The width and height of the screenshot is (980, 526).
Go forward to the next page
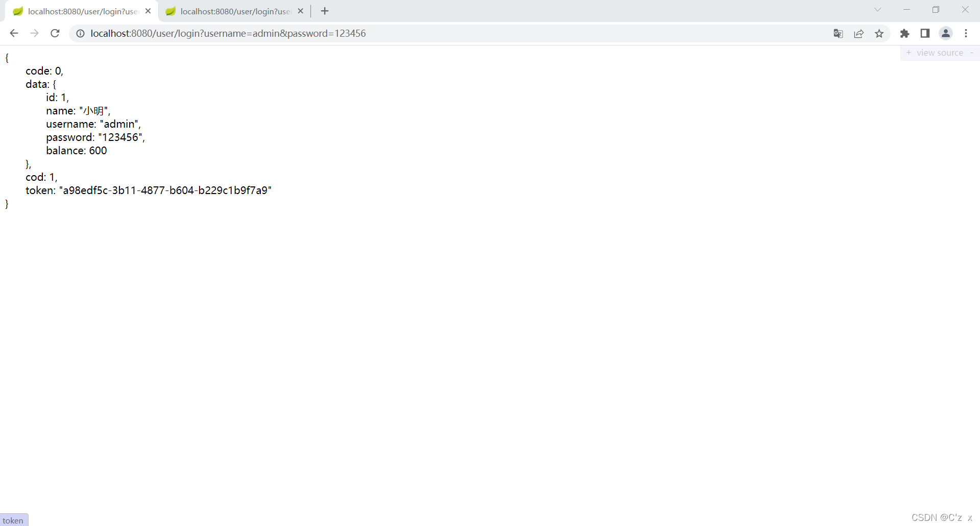34,33
